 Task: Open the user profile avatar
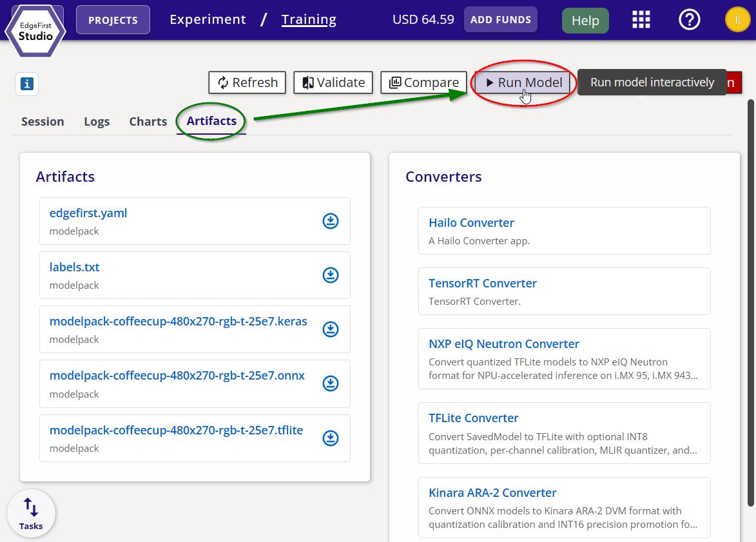[737, 20]
